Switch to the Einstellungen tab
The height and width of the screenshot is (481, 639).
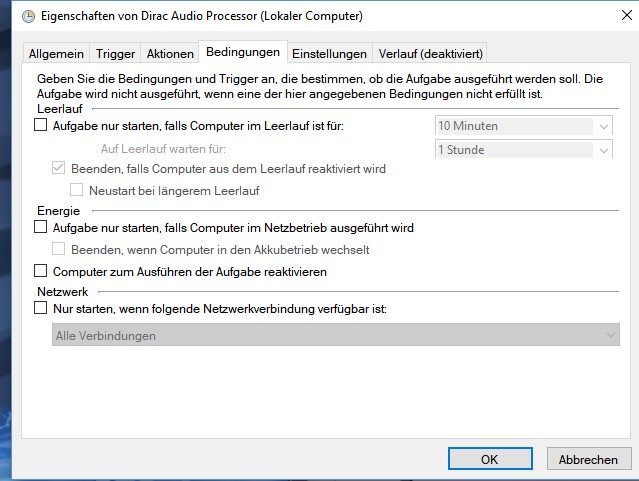(x=329, y=53)
